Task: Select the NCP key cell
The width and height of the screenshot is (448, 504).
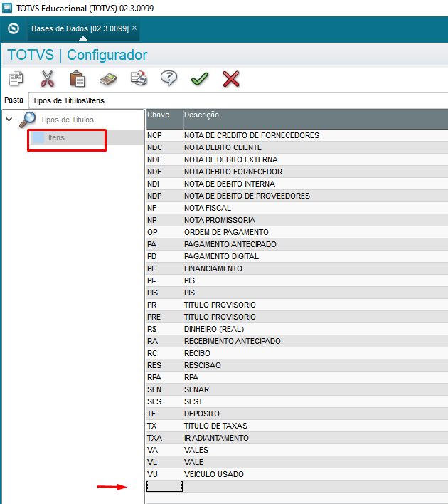Action: (x=165, y=136)
